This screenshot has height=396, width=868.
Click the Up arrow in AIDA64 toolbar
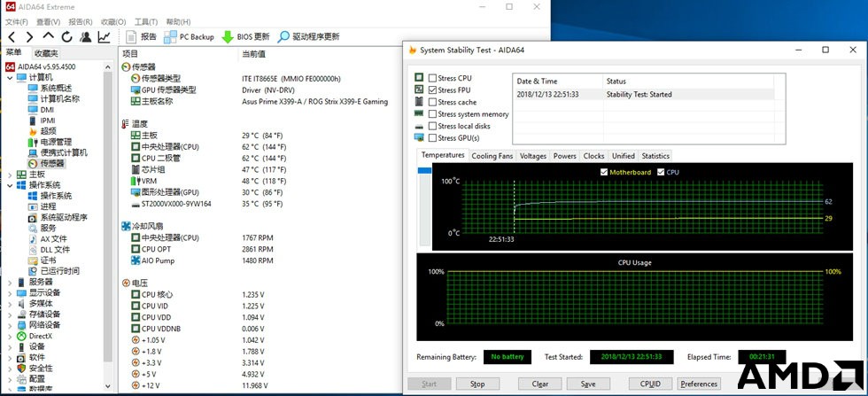48,36
